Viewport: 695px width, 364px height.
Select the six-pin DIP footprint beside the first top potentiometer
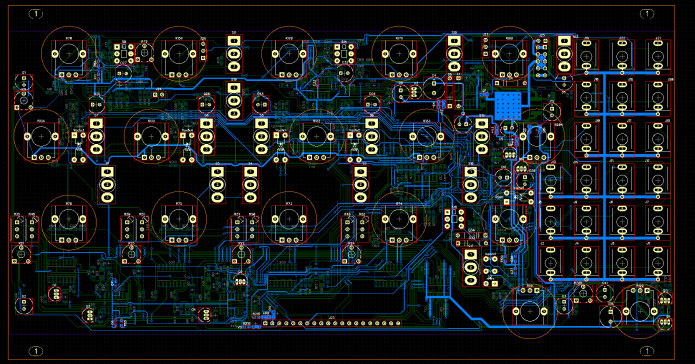coord(124,54)
